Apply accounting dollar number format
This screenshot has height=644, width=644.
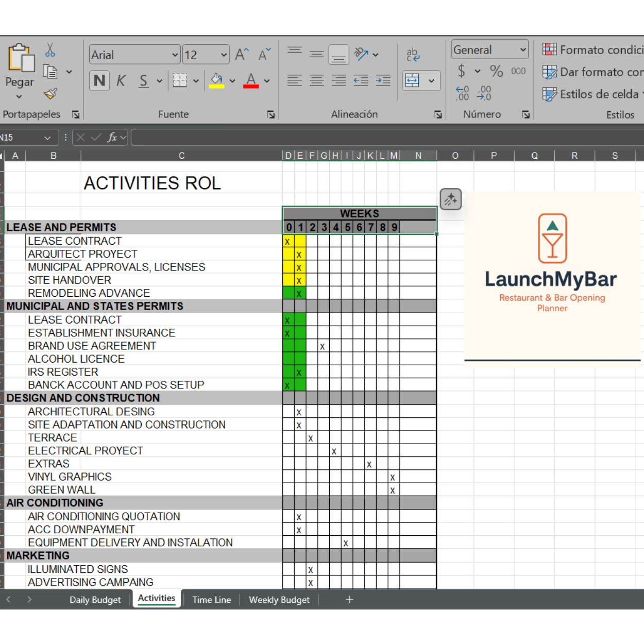[462, 71]
